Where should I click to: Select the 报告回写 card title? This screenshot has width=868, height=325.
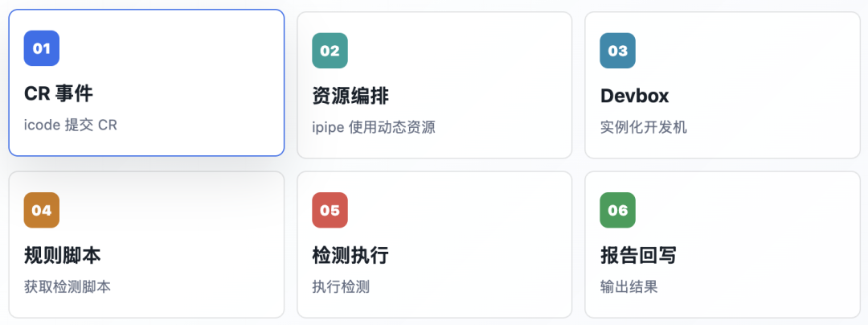tap(638, 256)
